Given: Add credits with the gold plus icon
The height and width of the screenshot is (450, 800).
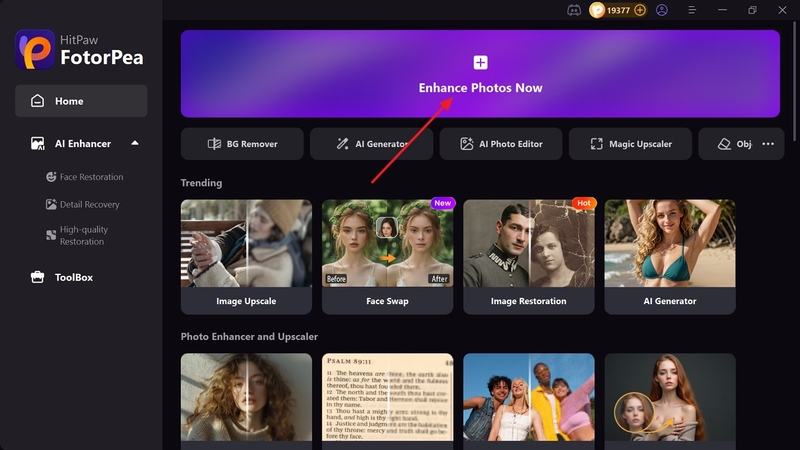Looking at the screenshot, I should click(640, 10).
